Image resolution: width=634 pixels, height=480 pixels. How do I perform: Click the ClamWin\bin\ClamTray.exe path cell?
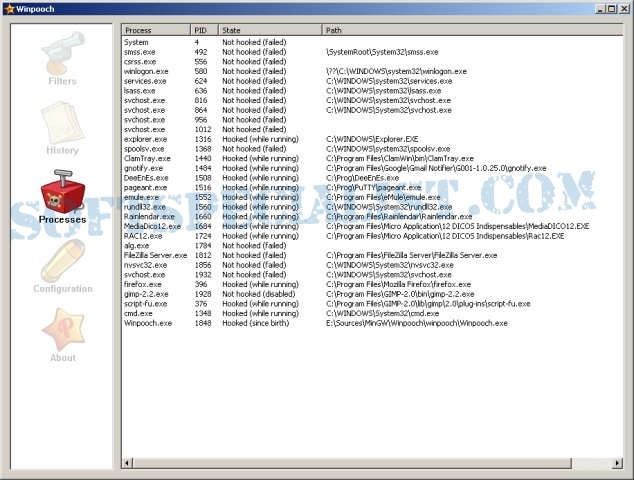point(399,159)
